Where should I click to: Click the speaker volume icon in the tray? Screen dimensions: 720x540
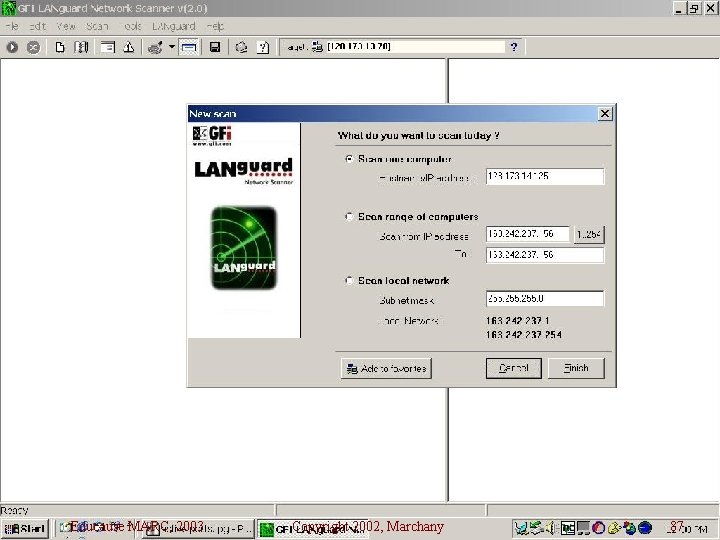[551, 529]
